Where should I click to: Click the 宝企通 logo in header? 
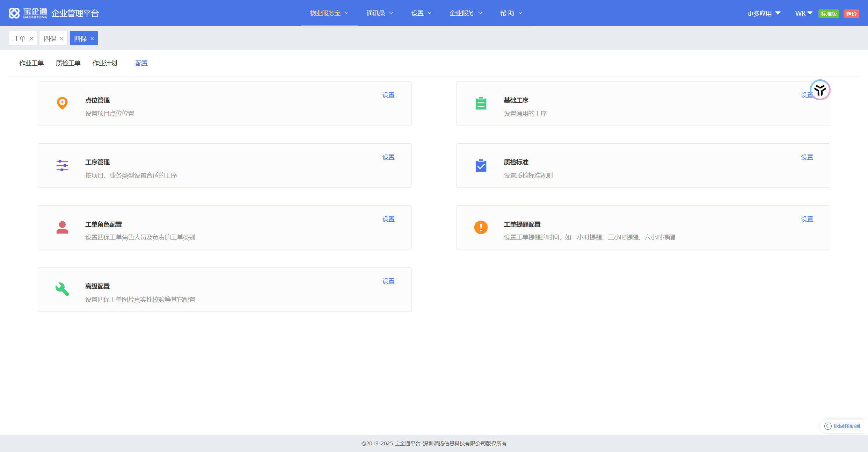coord(28,13)
